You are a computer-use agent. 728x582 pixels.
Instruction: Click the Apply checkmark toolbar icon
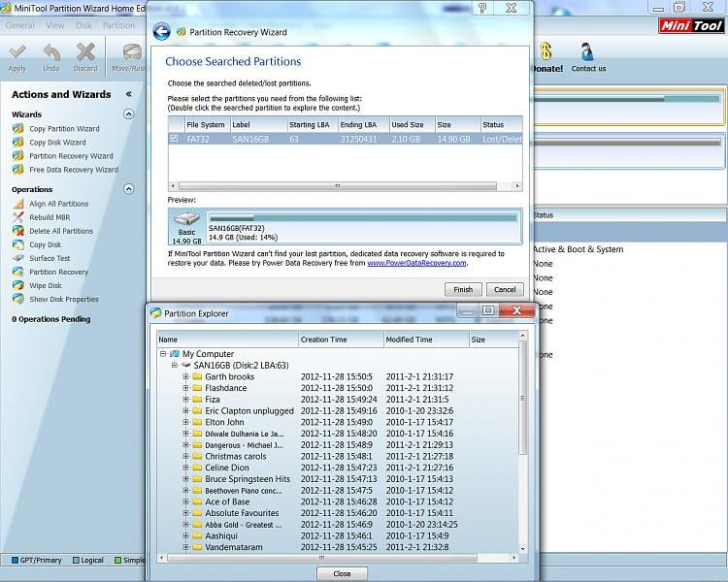[17, 52]
